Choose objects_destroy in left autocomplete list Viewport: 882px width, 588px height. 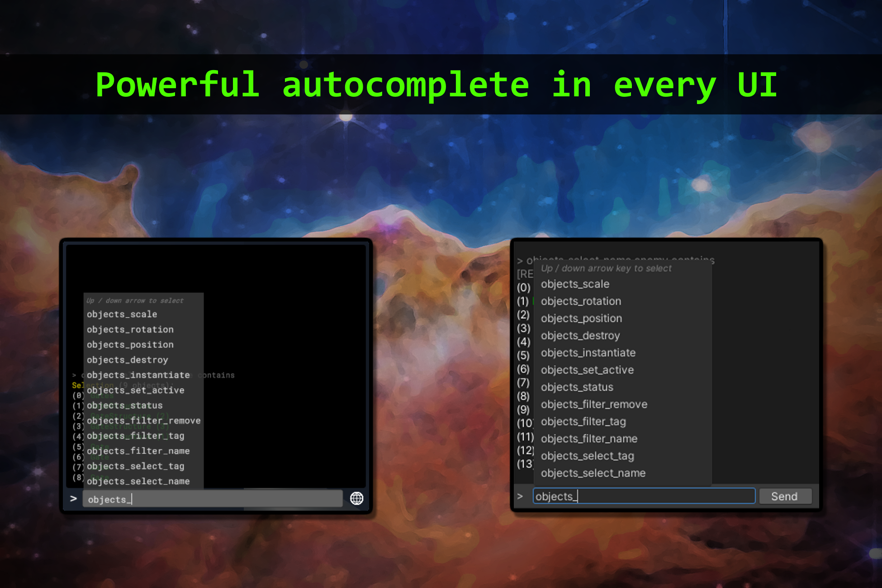[128, 360]
